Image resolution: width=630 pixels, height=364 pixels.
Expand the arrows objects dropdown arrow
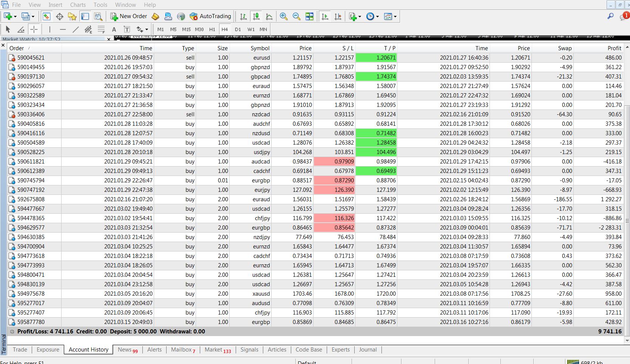(x=147, y=29)
